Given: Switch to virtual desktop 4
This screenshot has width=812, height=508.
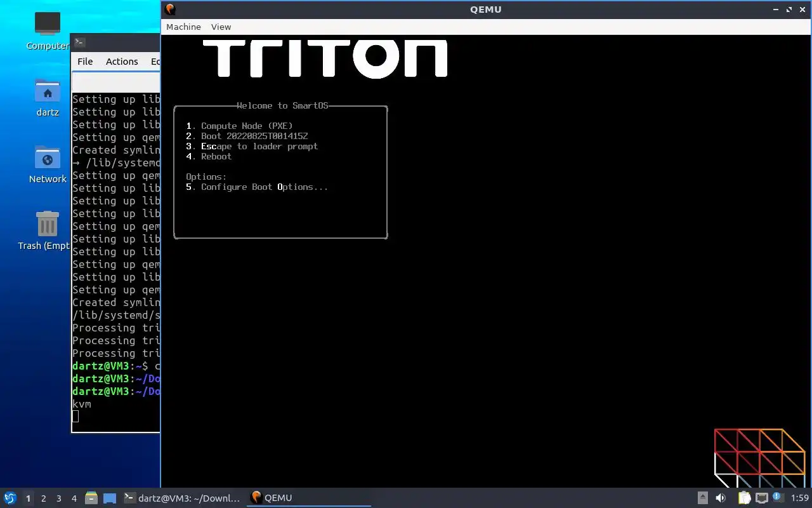Looking at the screenshot, I should click(74, 498).
